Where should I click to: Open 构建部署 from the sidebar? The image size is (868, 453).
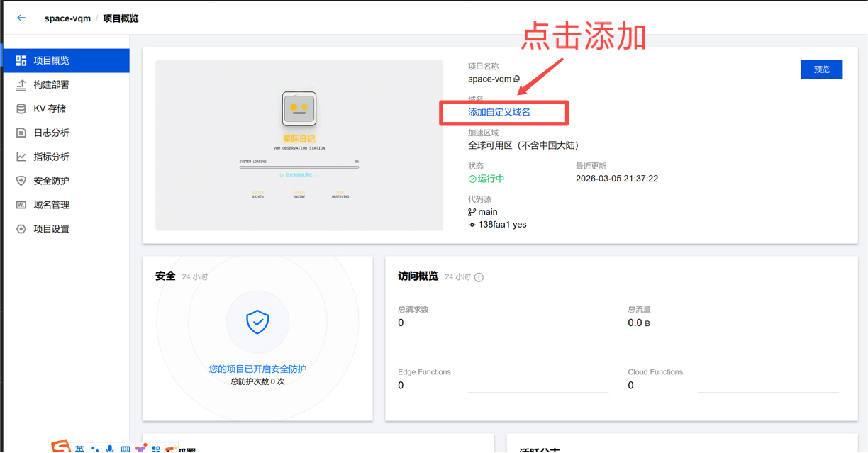pos(51,84)
